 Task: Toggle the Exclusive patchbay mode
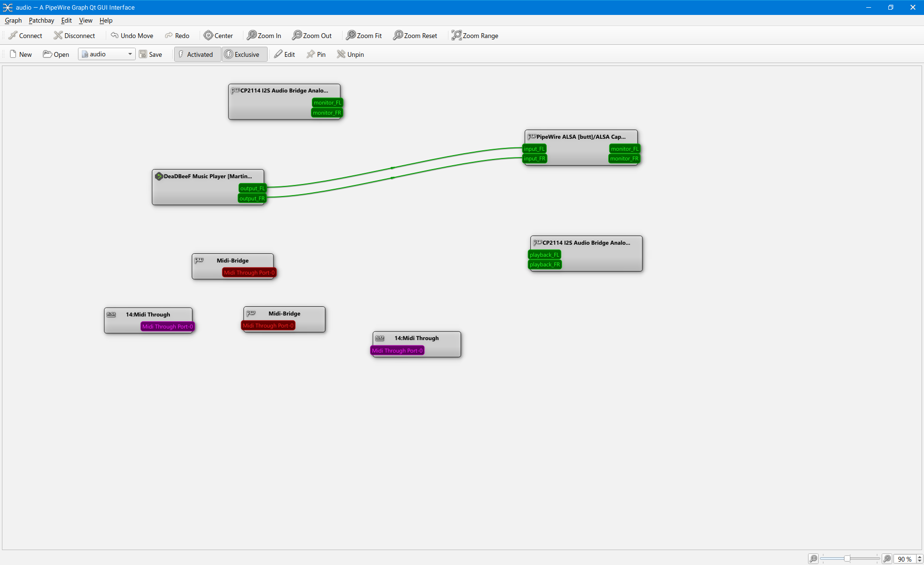(x=244, y=54)
